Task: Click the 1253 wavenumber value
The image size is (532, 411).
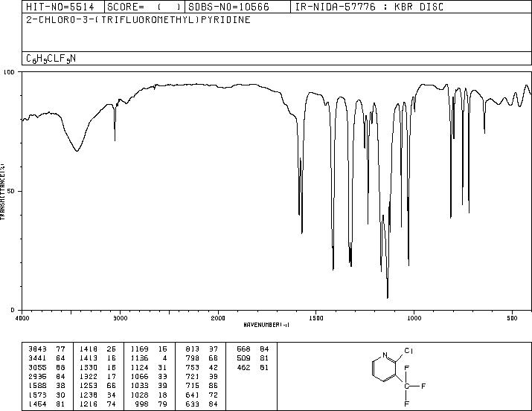Action: [89, 386]
